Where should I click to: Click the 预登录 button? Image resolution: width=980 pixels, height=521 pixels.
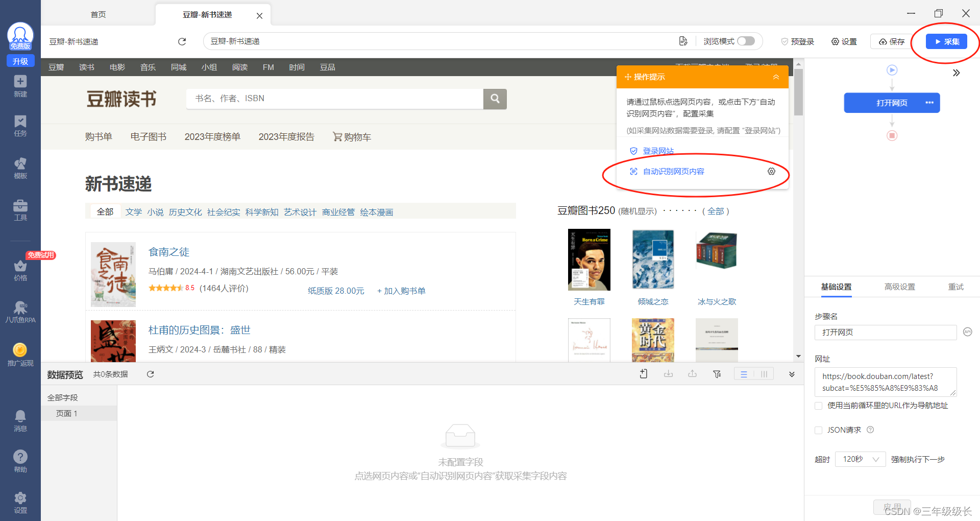pos(797,41)
